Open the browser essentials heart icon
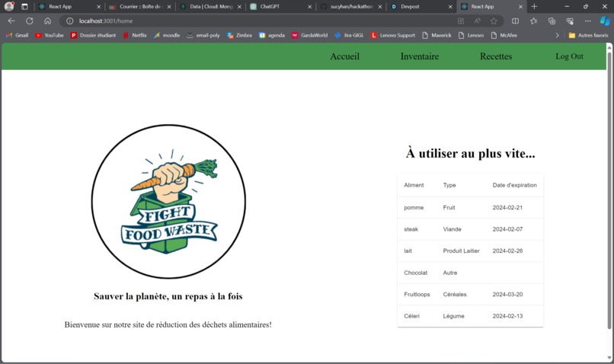The image size is (614, 364). click(x=570, y=21)
